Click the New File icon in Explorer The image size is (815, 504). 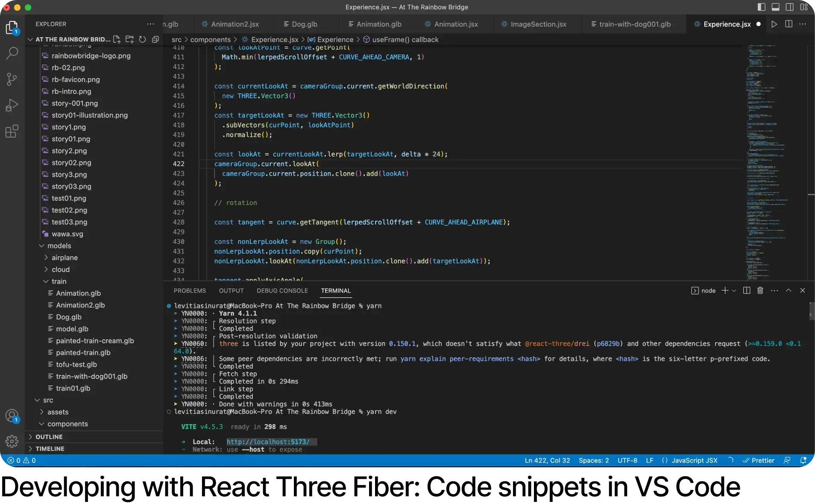coord(117,39)
